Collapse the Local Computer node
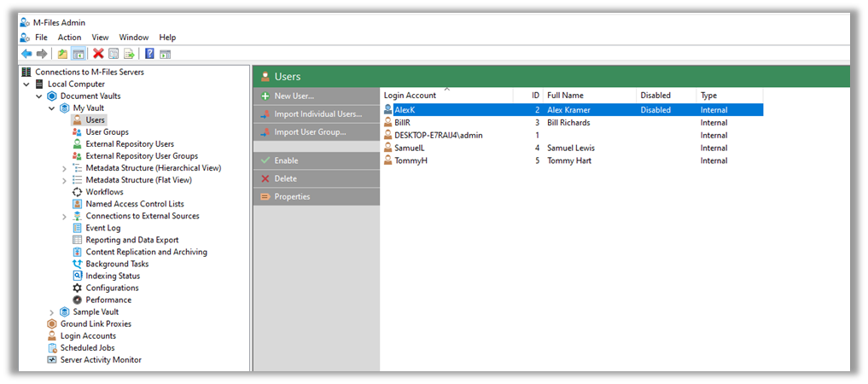The height and width of the screenshot is (384, 868). pyautogui.click(x=26, y=84)
